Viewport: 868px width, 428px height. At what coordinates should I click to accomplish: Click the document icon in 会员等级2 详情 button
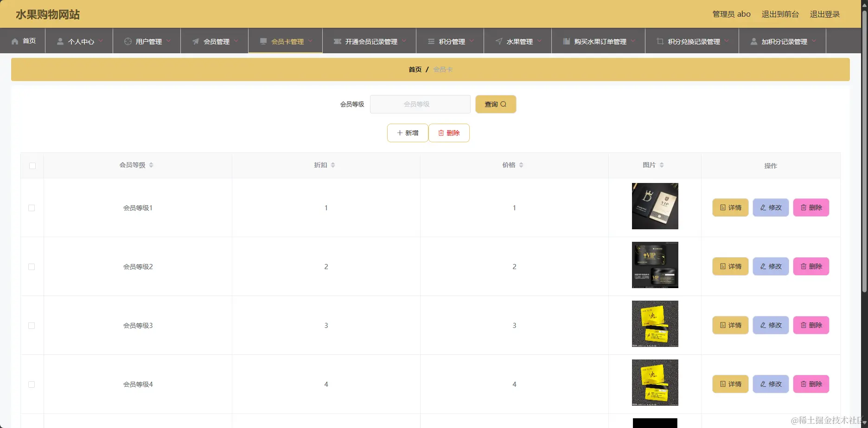(x=723, y=266)
